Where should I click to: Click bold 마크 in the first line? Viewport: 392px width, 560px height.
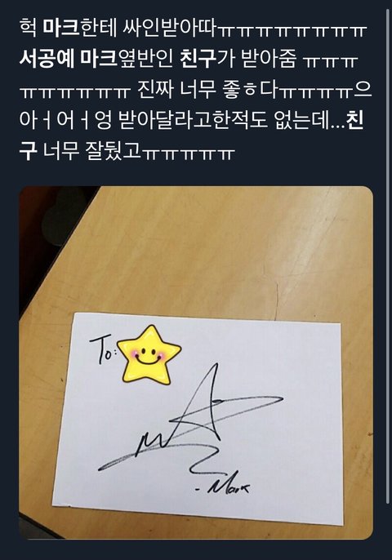click(x=61, y=29)
